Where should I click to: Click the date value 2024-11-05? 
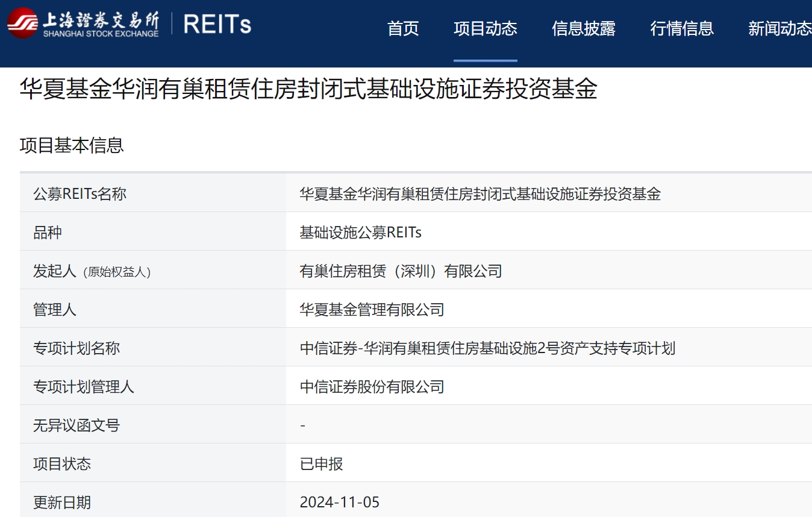tap(340, 503)
